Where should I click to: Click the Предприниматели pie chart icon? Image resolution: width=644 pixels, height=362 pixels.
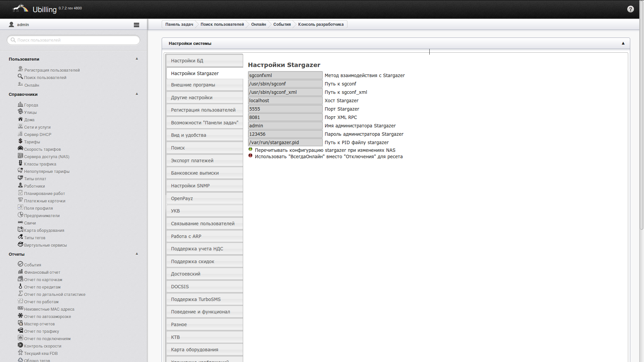[x=20, y=215]
